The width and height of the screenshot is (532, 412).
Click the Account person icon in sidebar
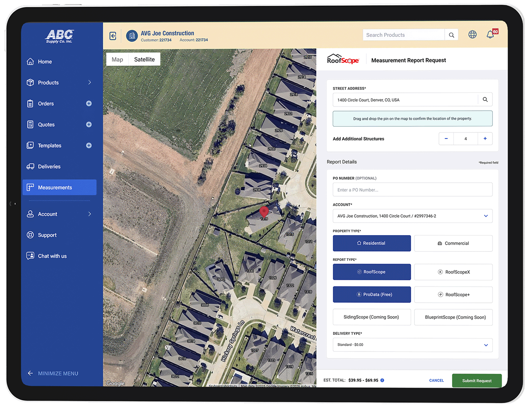tap(30, 214)
